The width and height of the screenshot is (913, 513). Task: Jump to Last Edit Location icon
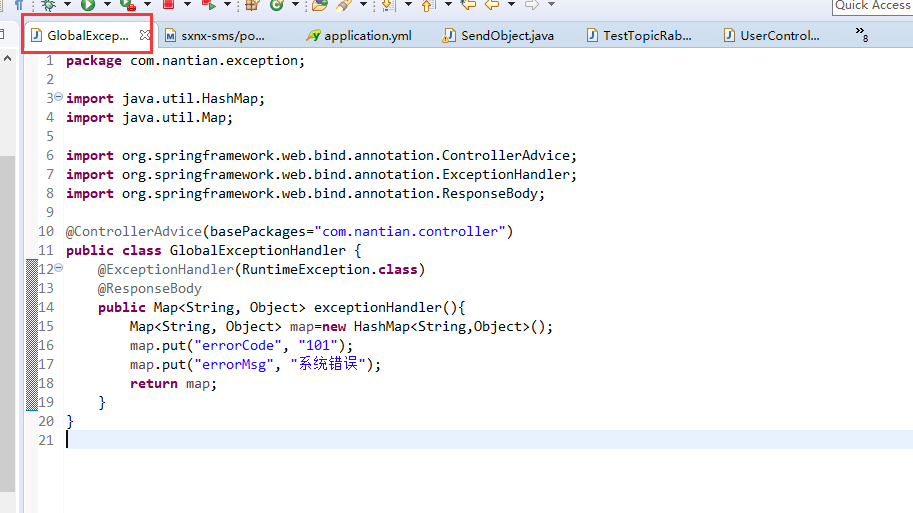click(x=468, y=5)
